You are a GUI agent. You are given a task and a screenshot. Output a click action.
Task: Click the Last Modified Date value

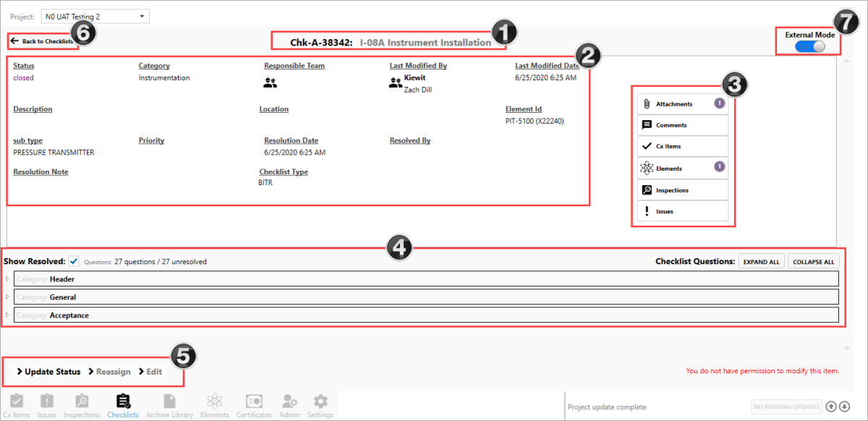pos(545,77)
